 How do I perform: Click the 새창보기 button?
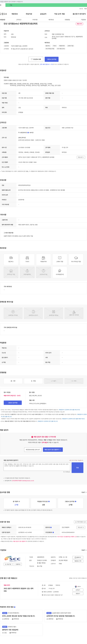pyautogui.click(x=78, y=594)
